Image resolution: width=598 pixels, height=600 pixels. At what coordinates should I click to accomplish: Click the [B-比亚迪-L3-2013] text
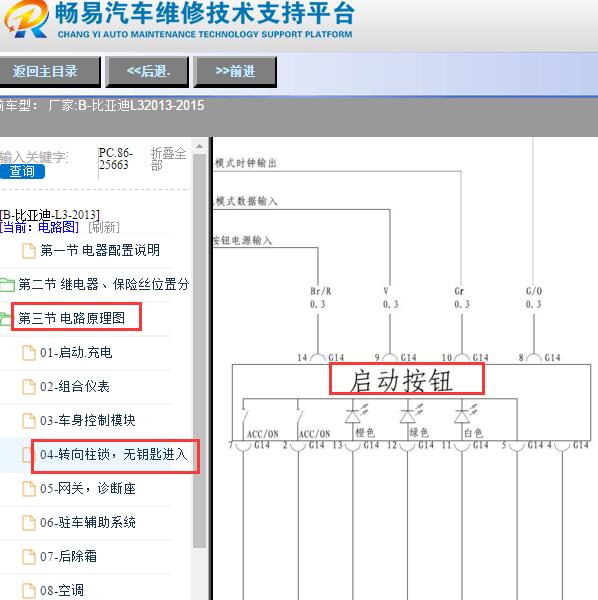(49, 215)
